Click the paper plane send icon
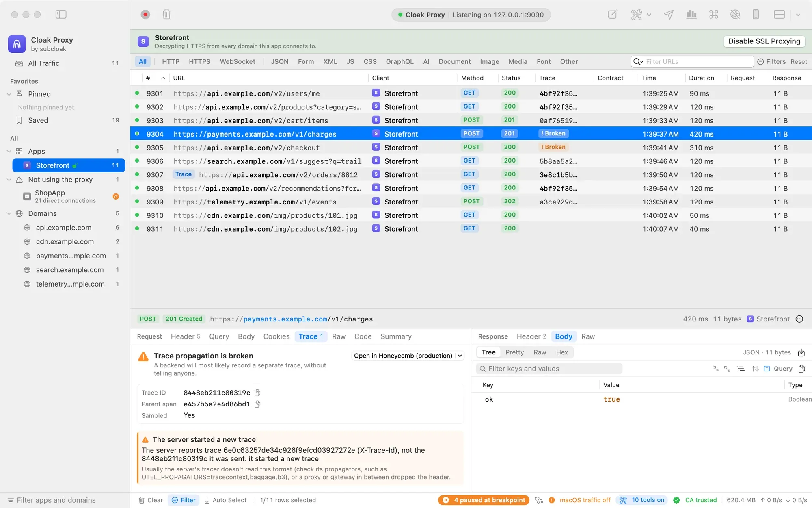812x508 pixels. click(x=669, y=15)
